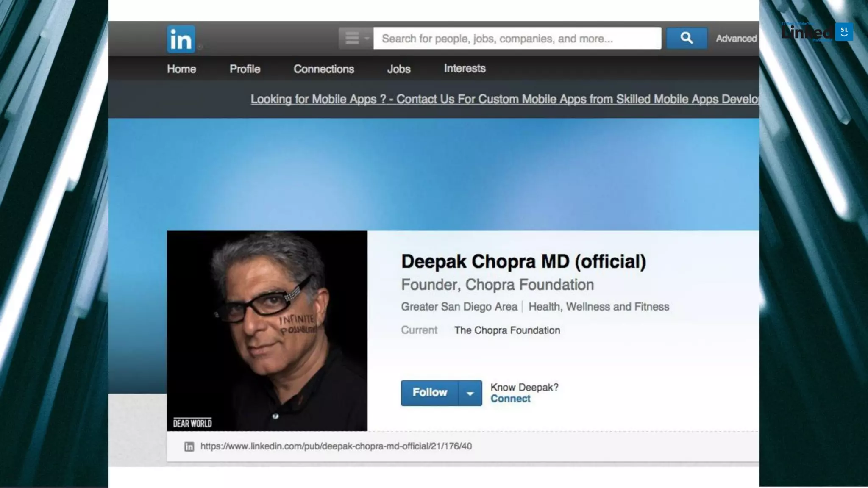Expand the arrow next to Follow
The height and width of the screenshot is (488, 868).
click(470, 393)
